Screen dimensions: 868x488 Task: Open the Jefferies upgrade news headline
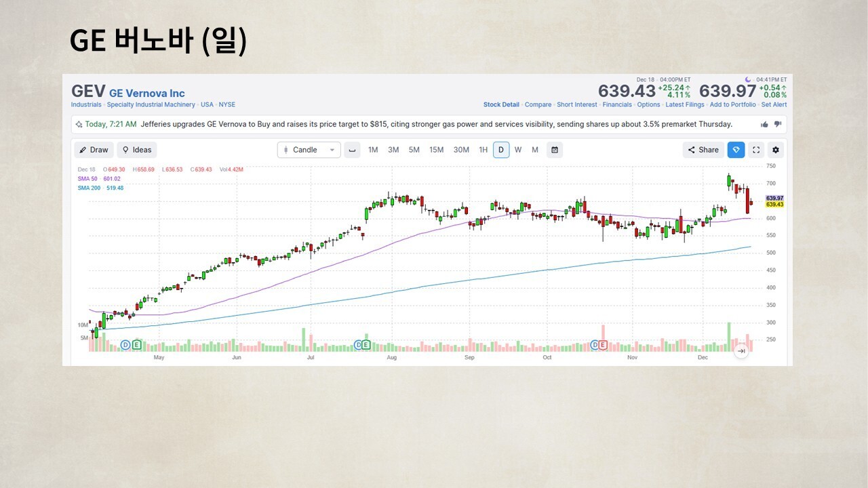[437, 124]
